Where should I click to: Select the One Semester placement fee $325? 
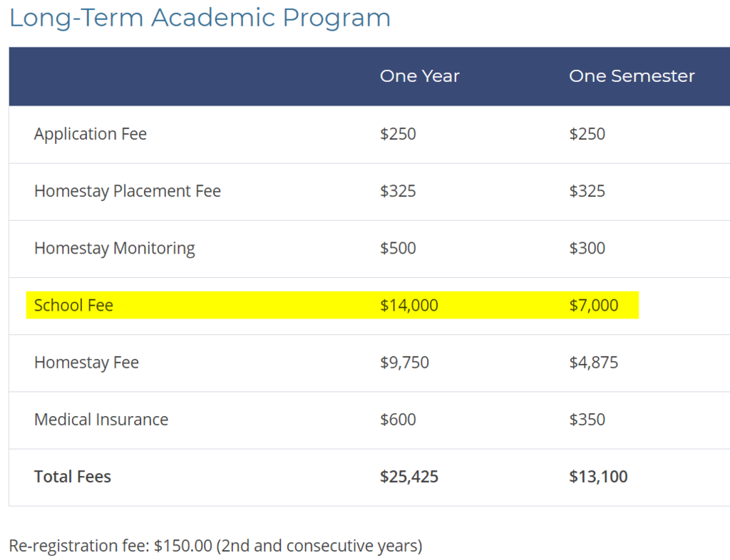(x=587, y=191)
